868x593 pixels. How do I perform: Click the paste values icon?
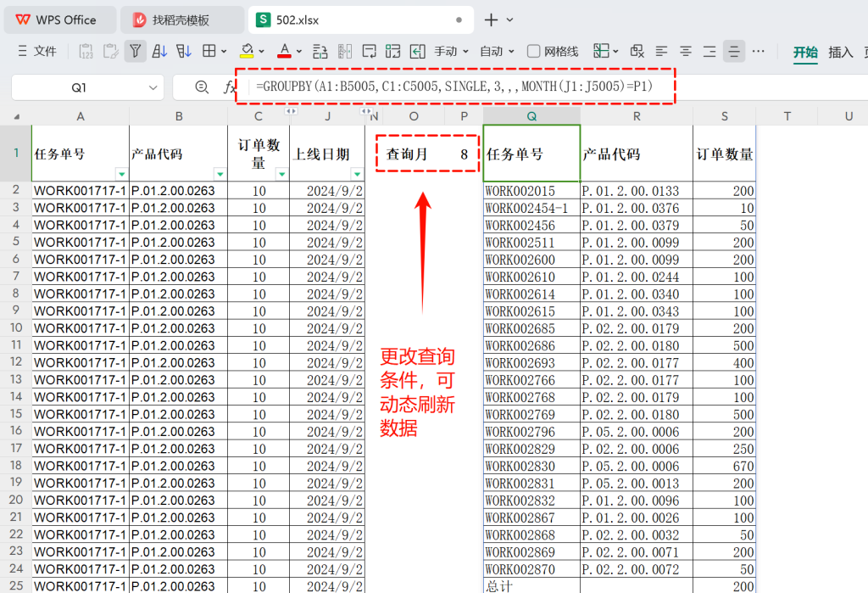[86, 52]
